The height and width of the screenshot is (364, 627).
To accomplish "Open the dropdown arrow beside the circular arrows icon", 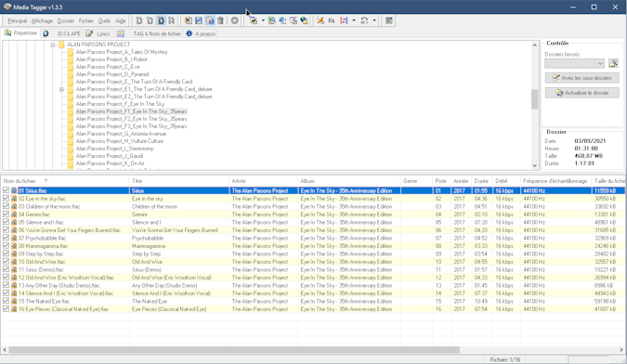I will (x=374, y=20).
